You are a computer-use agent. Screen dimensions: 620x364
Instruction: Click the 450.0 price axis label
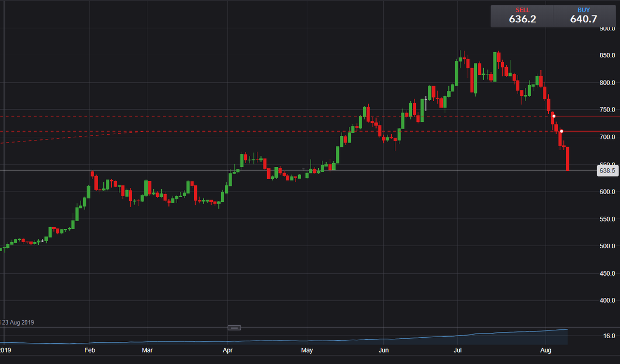point(608,274)
